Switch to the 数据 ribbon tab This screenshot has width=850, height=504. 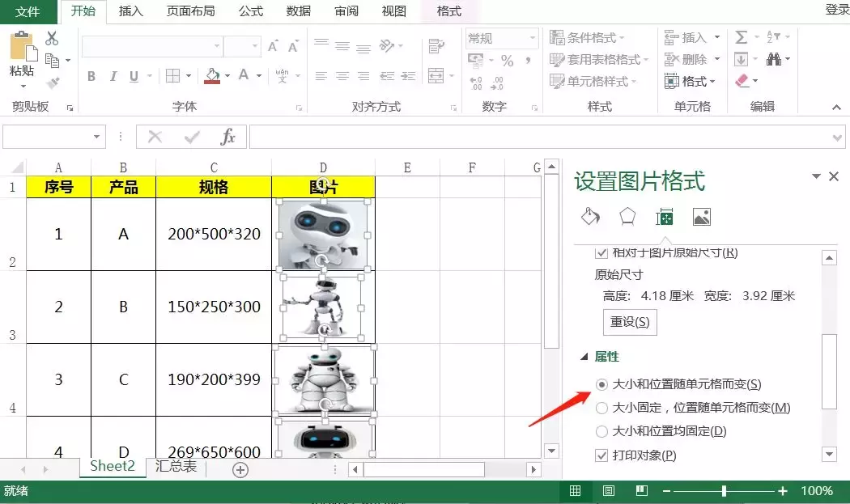click(x=298, y=11)
